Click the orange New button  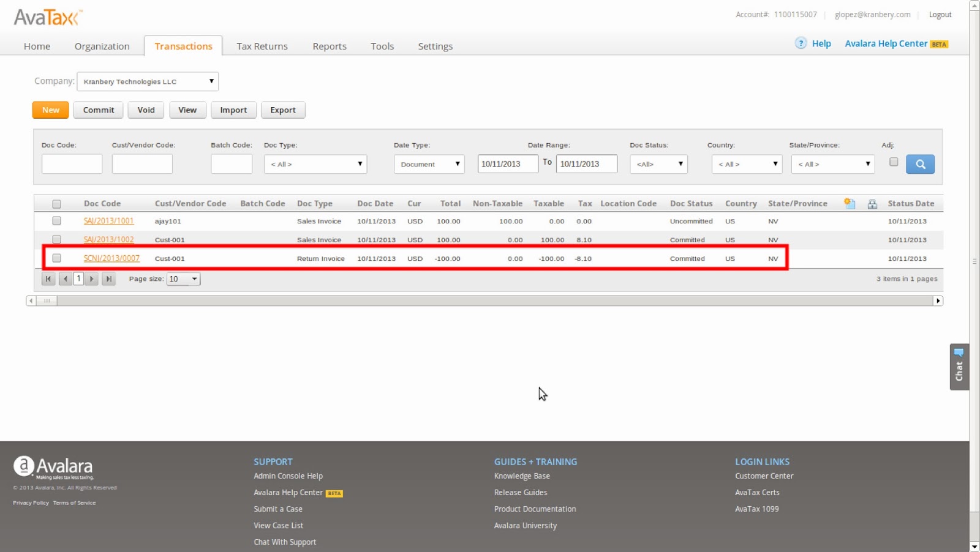coord(51,110)
